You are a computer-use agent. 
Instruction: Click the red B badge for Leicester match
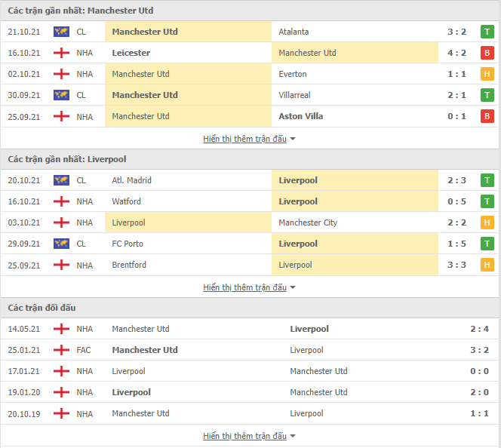click(x=487, y=53)
